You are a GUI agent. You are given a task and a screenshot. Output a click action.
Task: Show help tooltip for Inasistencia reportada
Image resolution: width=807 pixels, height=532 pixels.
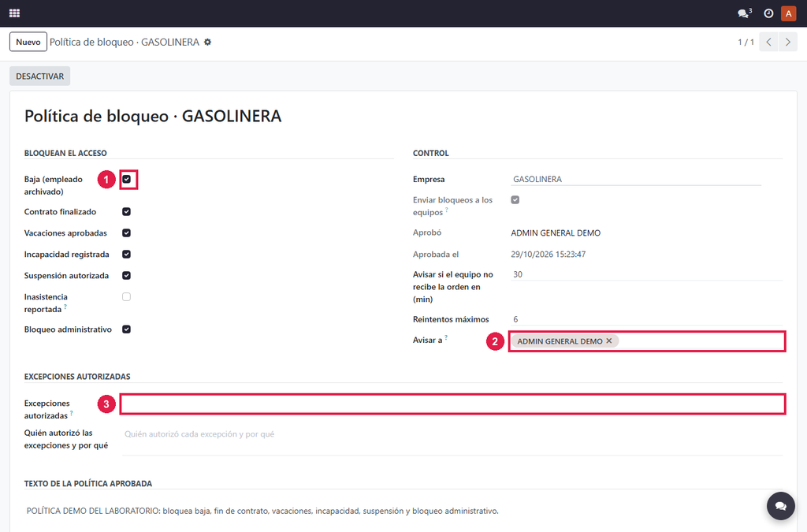(x=65, y=307)
